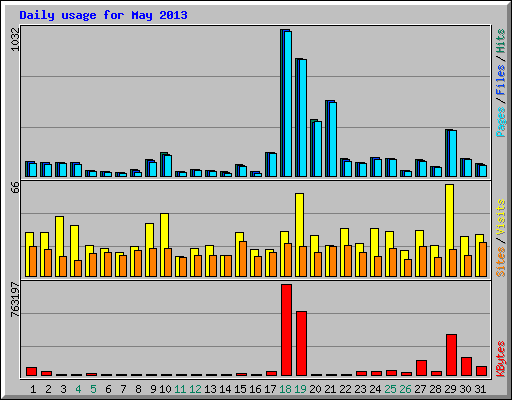Screen dimensions: 512x400
Task: Select day 17 on the x-axis
Action: coord(270,389)
